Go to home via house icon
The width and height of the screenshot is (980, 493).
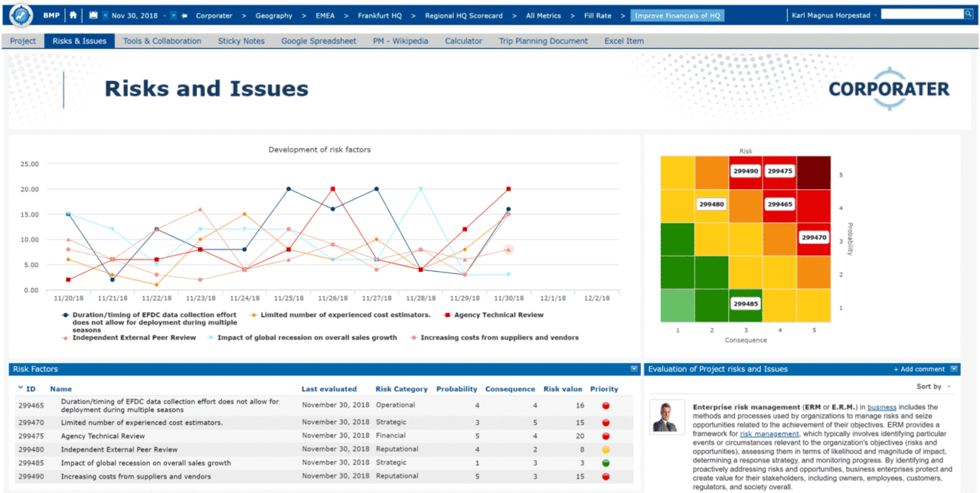[73, 15]
